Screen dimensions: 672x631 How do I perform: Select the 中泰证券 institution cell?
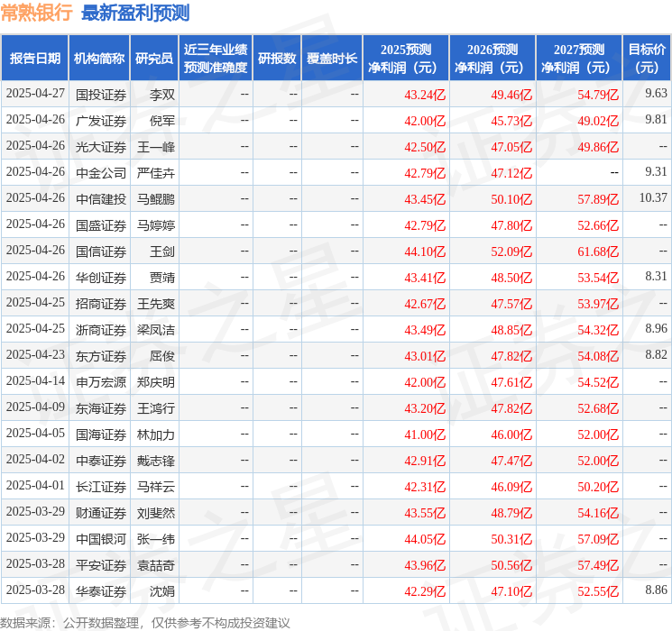(101, 461)
